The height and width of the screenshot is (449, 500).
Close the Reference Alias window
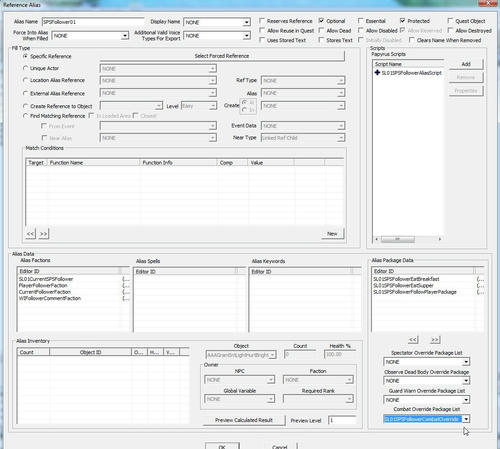pos(489,3)
